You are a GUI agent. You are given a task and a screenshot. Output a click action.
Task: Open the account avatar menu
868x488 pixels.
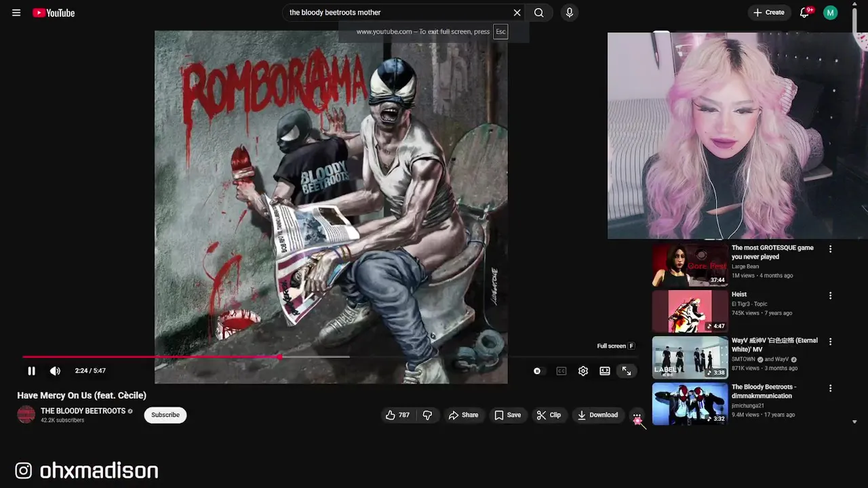coord(830,13)
